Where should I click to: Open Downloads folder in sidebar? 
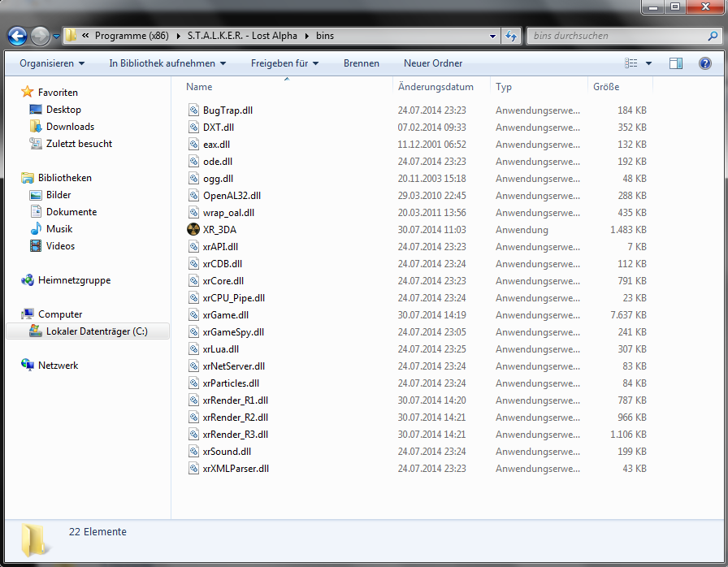[x=70, y=127]
